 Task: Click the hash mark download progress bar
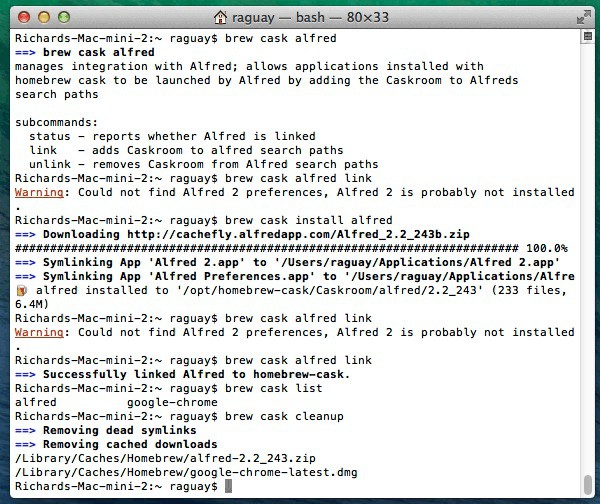coord(267,248)
